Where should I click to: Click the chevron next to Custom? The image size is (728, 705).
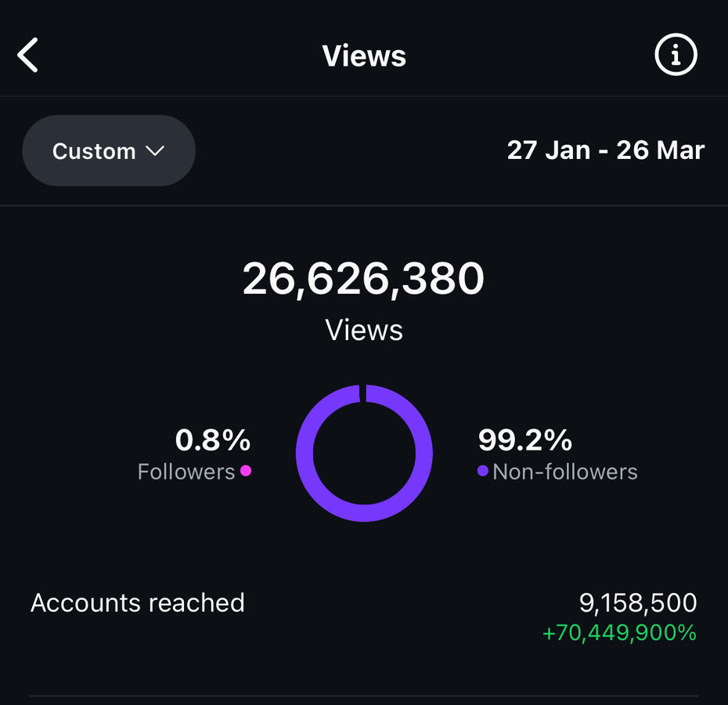(x=155, y=150)
